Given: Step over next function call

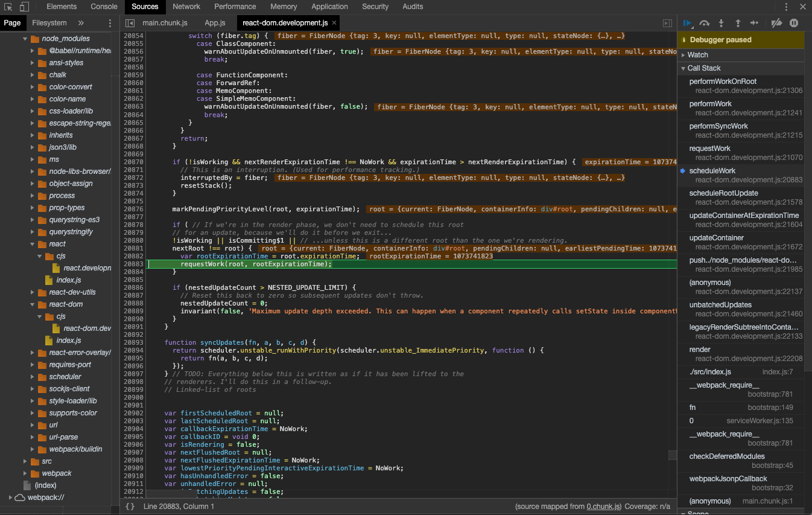Looking at the screenshot, I should (704, 23).
